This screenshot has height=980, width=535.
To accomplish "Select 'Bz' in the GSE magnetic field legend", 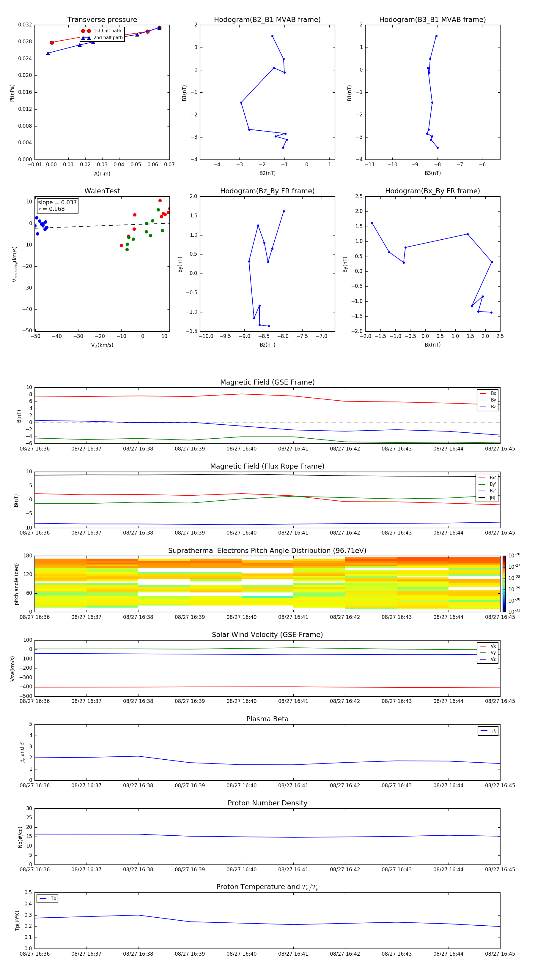I will coord(488,407).
